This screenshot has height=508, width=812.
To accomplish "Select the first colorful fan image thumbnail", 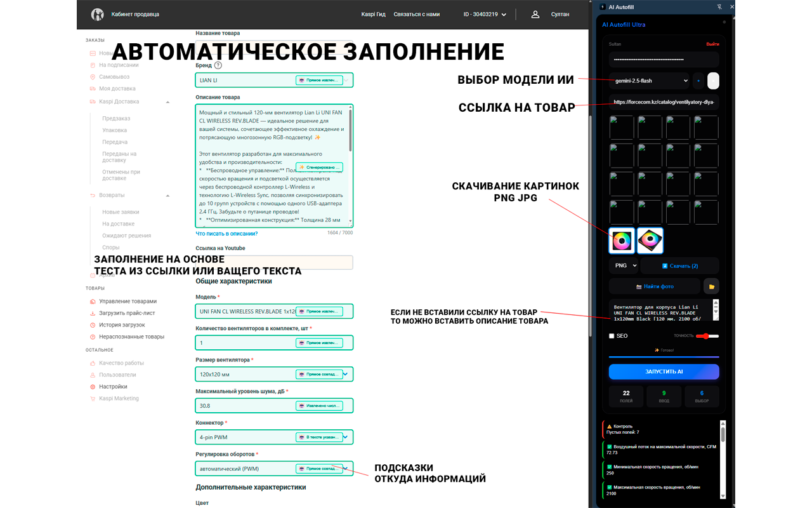I will click(622, 241).
